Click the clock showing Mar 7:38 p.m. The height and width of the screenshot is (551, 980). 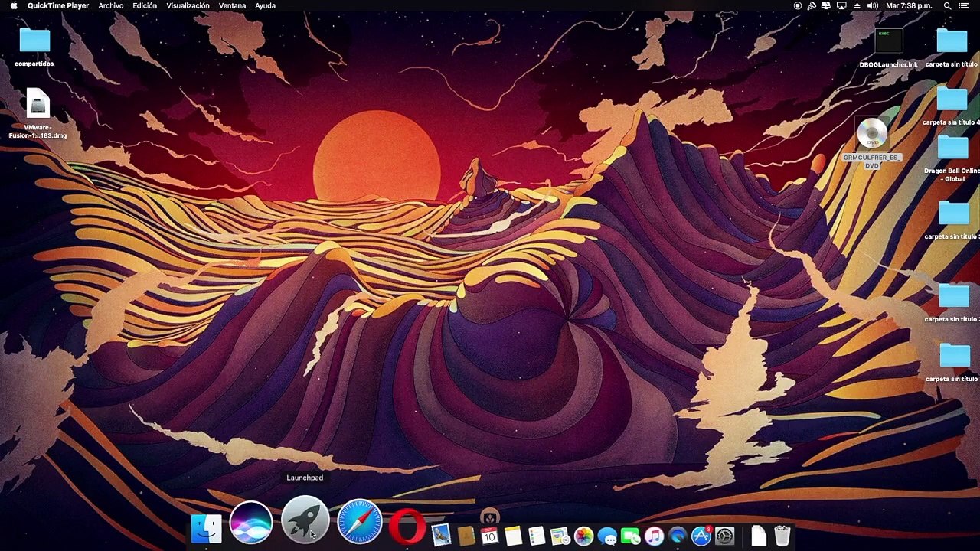click(x=909, y=6)
